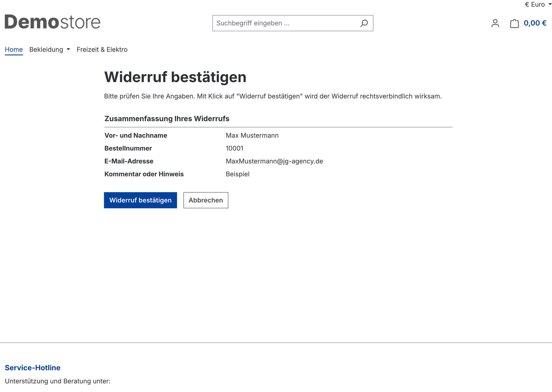The height and width of the screenshot is (392, 552).
Task: Expand the Euro currency dropdown
Action: coord(538,4)
